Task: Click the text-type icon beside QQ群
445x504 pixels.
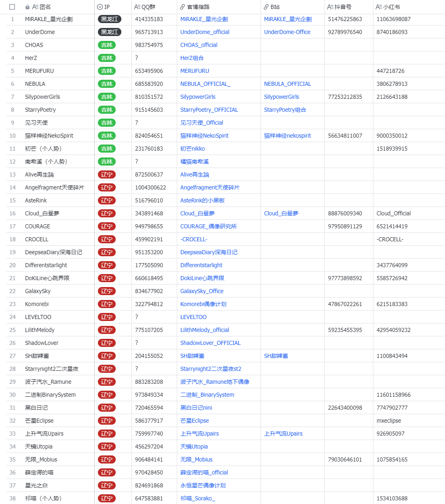Action: 138,7
